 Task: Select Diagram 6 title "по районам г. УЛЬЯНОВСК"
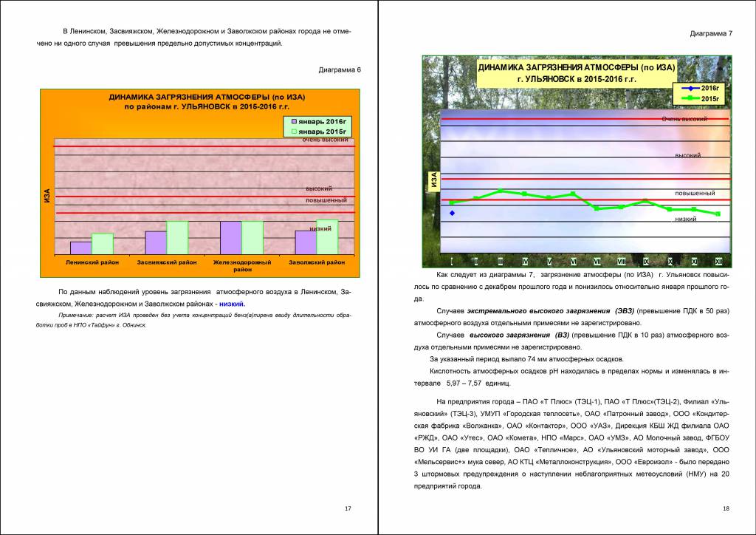pos(176,106)
